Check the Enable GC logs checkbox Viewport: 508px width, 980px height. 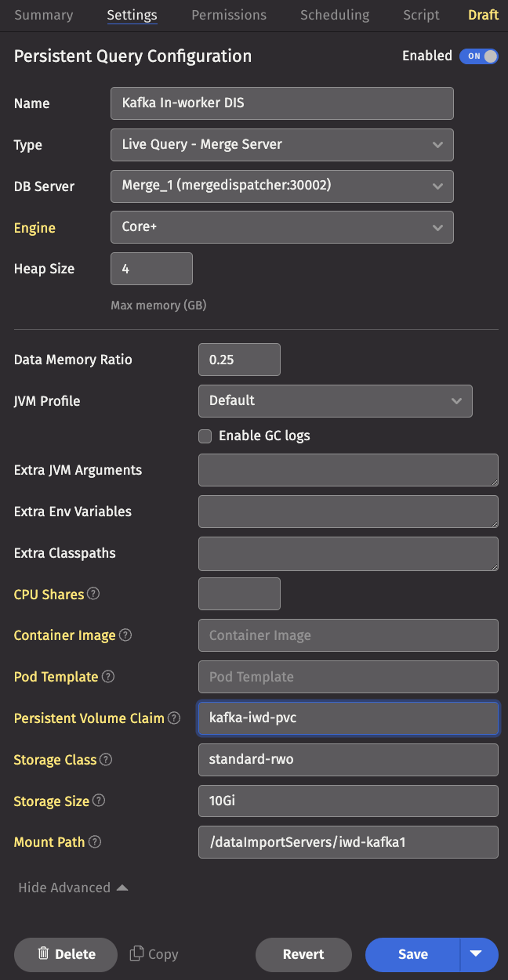[x=205, y=436]
